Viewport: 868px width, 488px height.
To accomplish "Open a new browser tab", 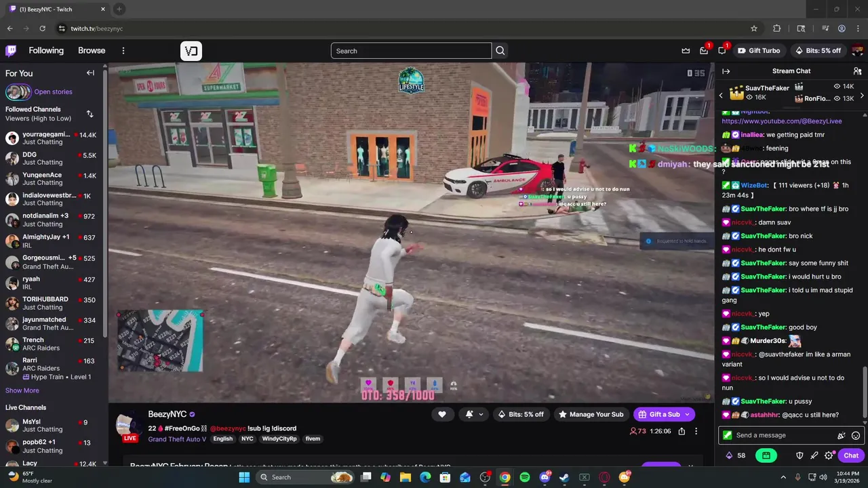I will pyautogui.click(x=119, y=9).
